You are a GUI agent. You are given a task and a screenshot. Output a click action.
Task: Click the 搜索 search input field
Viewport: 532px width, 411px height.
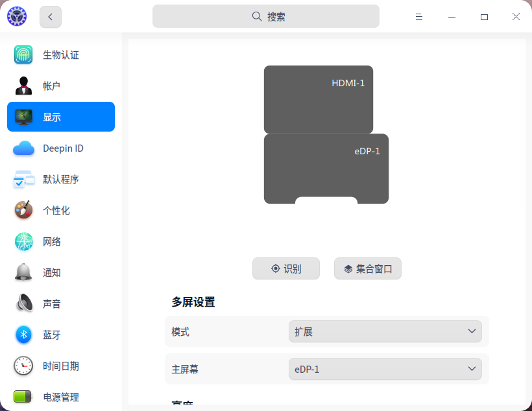pyautogui.click(x=265, y=16)
